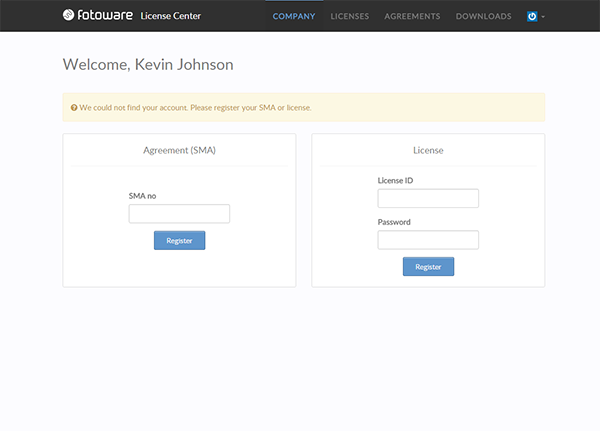Click the blue user account power icon

(x=532, y=16)
